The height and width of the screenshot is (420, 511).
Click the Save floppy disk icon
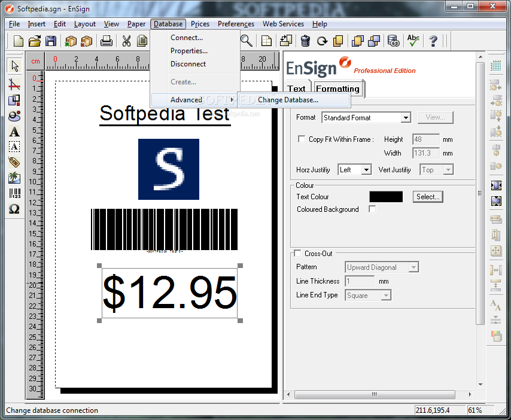point(50,41)
